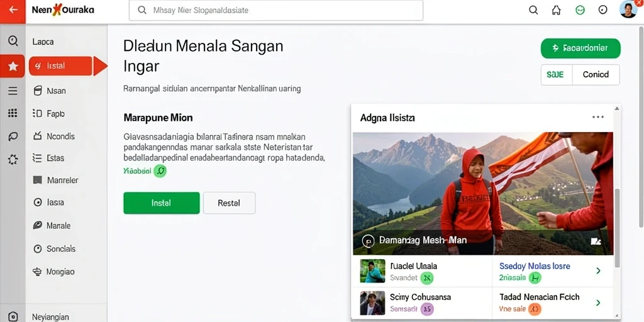Click the NeenXouraka logo

(x=63, y=10)
